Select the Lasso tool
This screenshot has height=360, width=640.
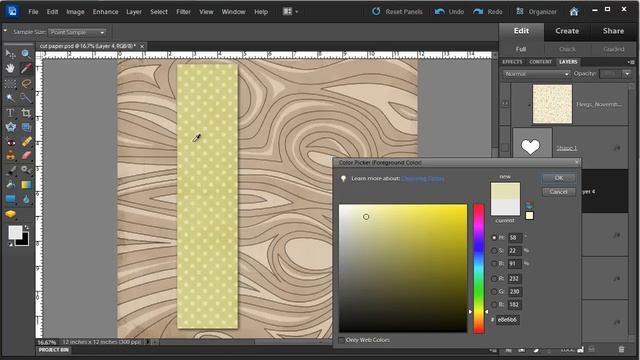(x=26, y=84)
